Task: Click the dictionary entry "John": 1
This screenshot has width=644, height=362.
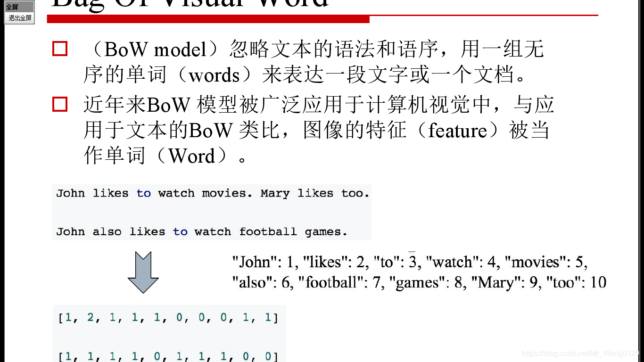Action: coord(263,262)
